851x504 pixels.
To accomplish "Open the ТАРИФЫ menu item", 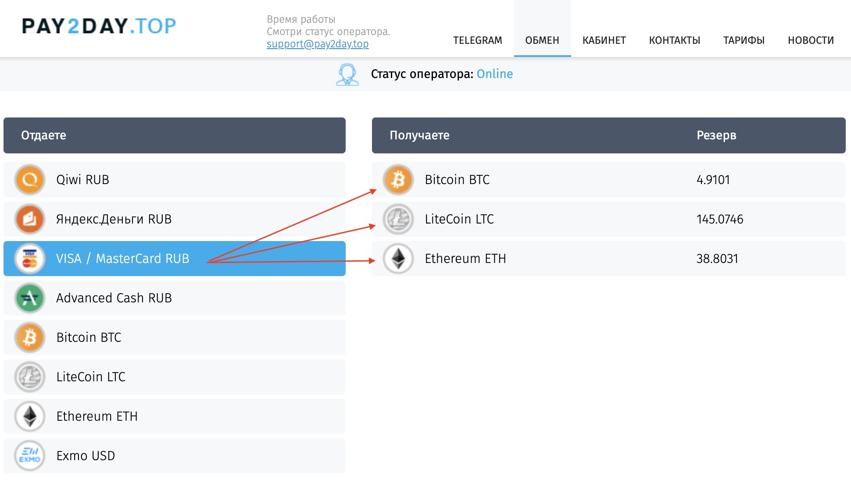I will click(x=744, y=40).
